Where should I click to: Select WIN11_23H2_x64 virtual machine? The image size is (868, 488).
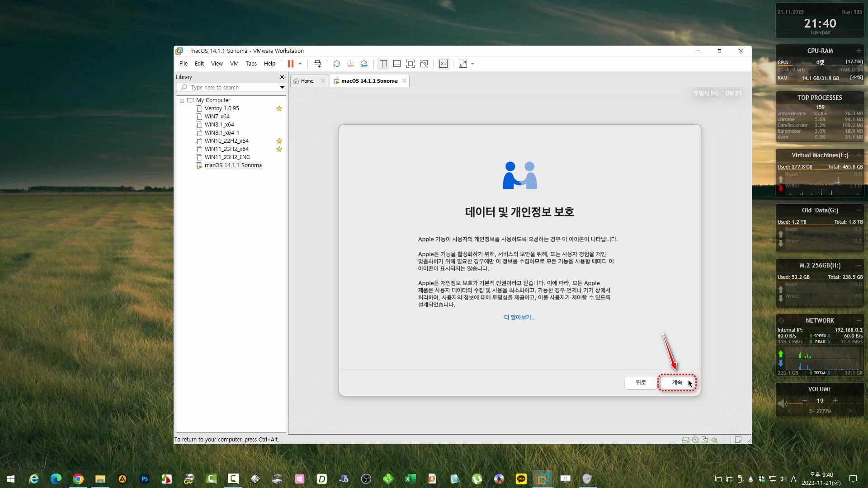tap(226, 149)
